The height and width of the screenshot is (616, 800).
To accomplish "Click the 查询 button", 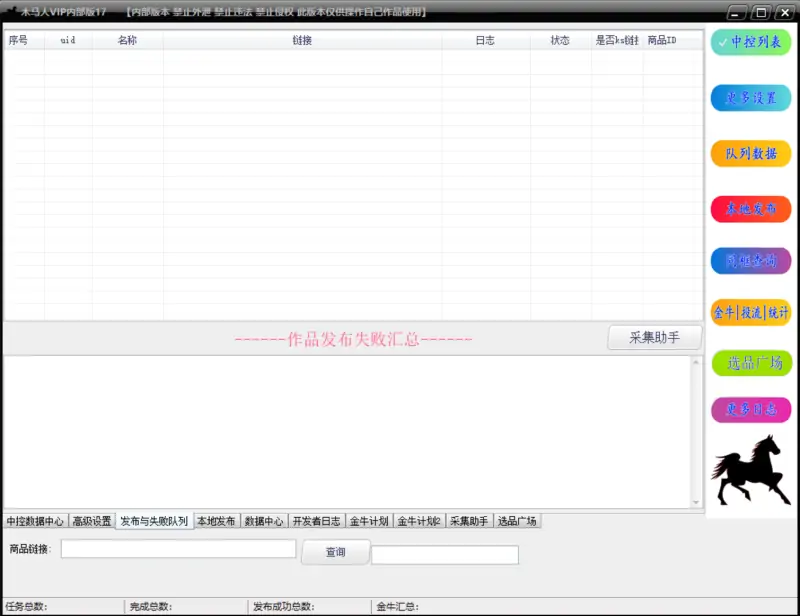I will point(335,552).
